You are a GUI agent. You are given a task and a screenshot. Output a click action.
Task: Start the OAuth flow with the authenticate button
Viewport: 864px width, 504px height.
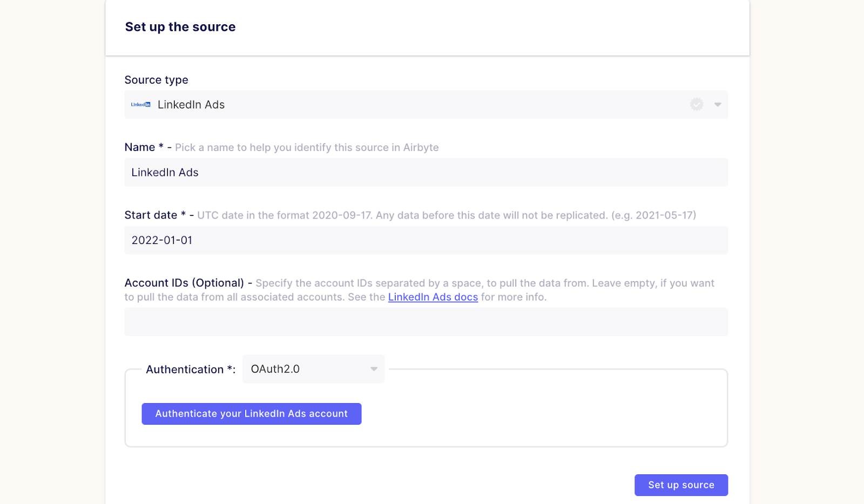[x=251, y=413]
